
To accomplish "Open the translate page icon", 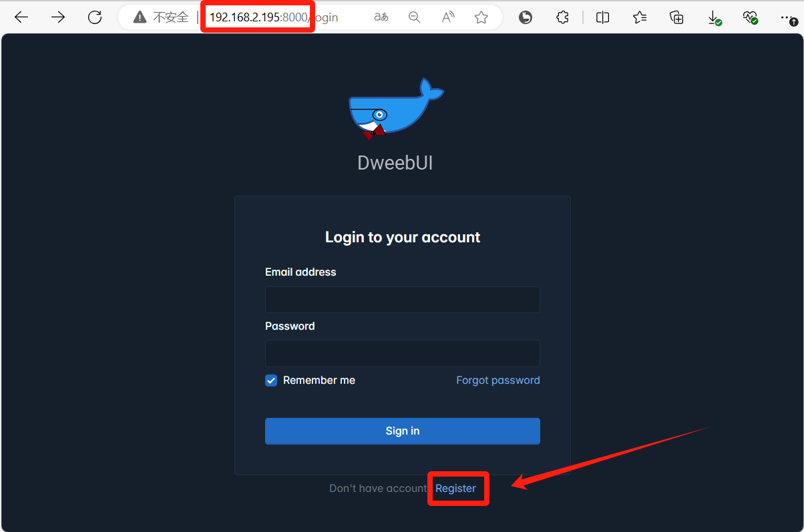I will pos(381,17).
